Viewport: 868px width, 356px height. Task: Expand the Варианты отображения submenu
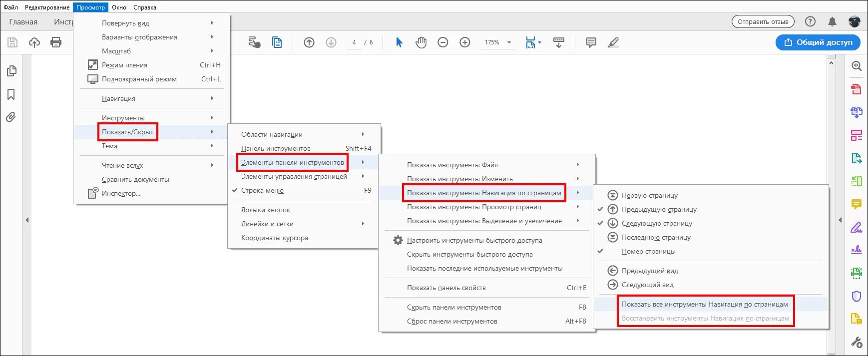[x=152, y=37]
